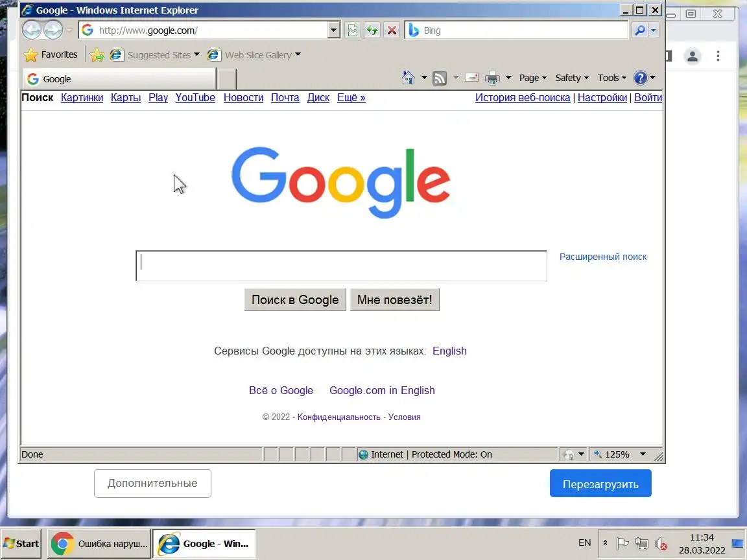
Task: Open Картинки link
Action: tap(82, 98)
